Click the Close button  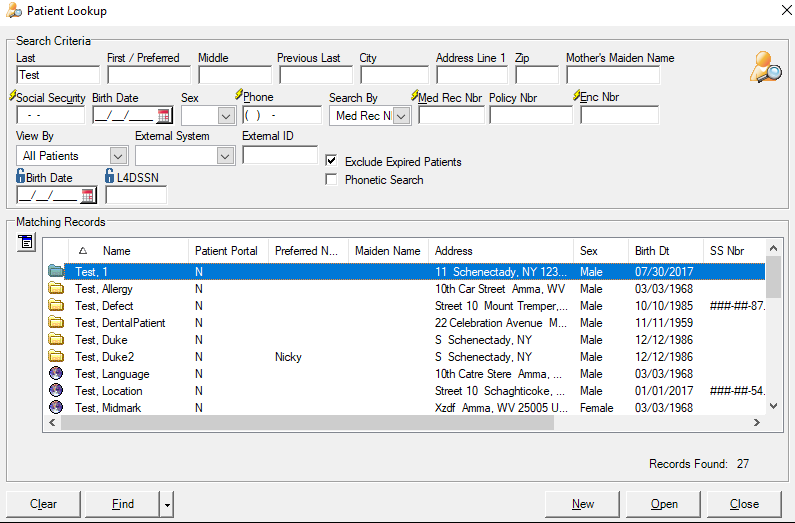[x=744, y=504]
